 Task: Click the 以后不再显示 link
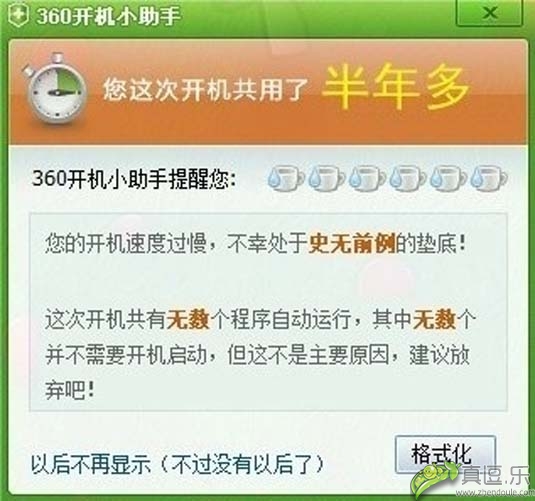(x=91, y=465)
